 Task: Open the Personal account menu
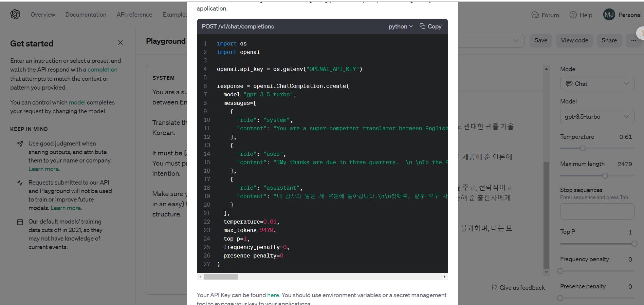(630, 15)
